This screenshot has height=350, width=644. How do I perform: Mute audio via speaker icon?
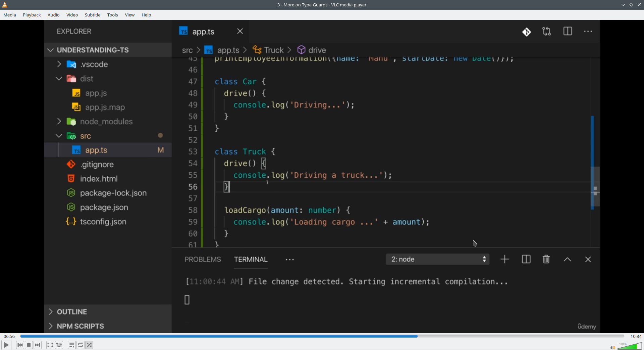(x=612, y=347)
